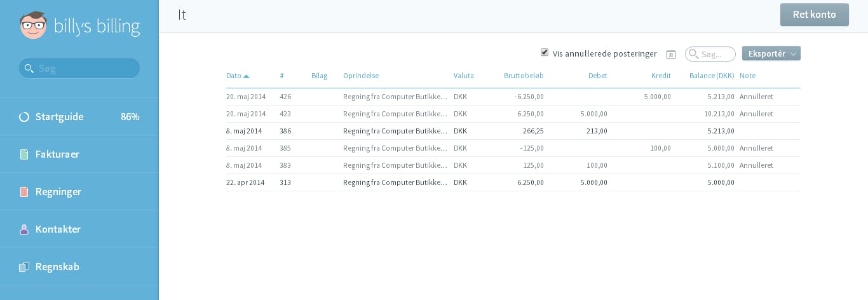Sort by the Balance (DKK) column header

point(712,76)
